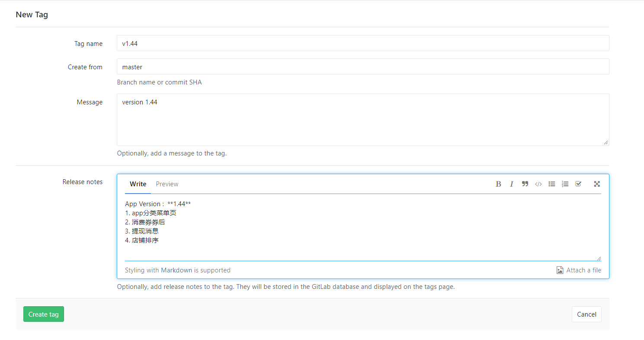The width and height of the screenshot is (644, 340).
Task: Switch to the Write tab
Action: click(x=138, y=184)
